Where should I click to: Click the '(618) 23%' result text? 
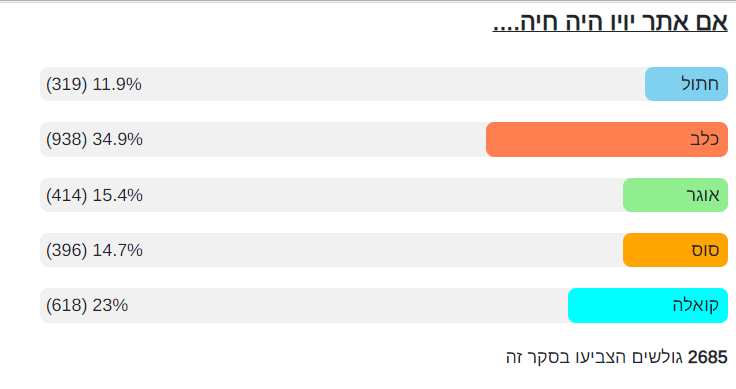tap(87, 305)
